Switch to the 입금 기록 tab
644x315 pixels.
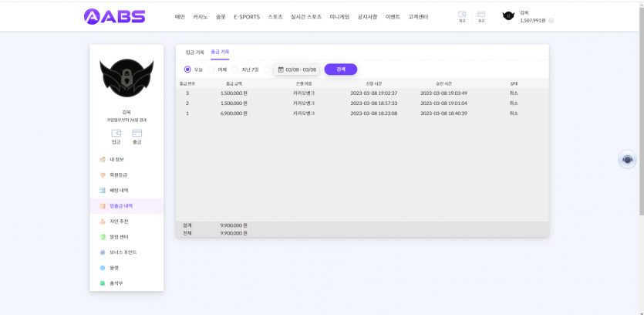point(194,52)
